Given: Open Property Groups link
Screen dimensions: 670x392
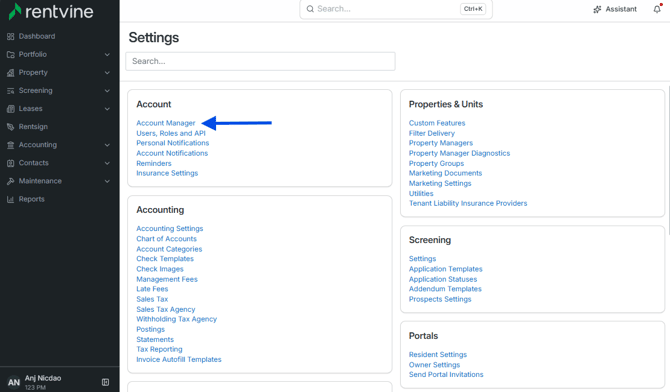Looking at the screenshot, I should click(436, 163).
